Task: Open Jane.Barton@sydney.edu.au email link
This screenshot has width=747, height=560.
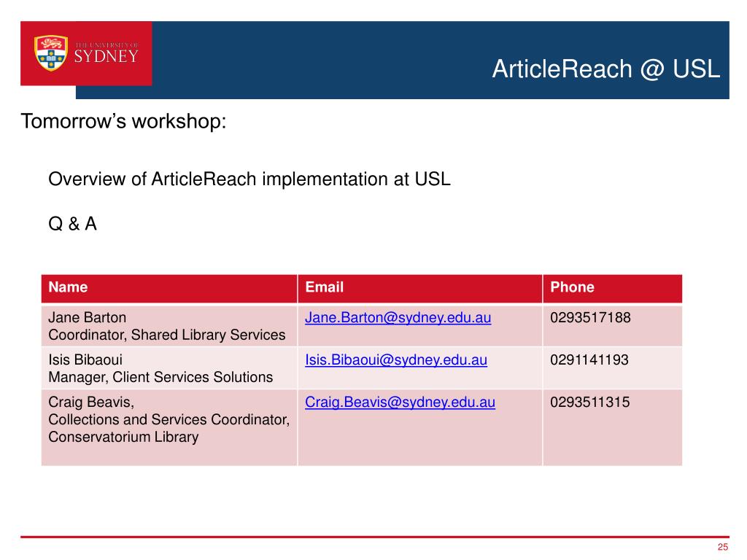Action: tap(398, 318)
